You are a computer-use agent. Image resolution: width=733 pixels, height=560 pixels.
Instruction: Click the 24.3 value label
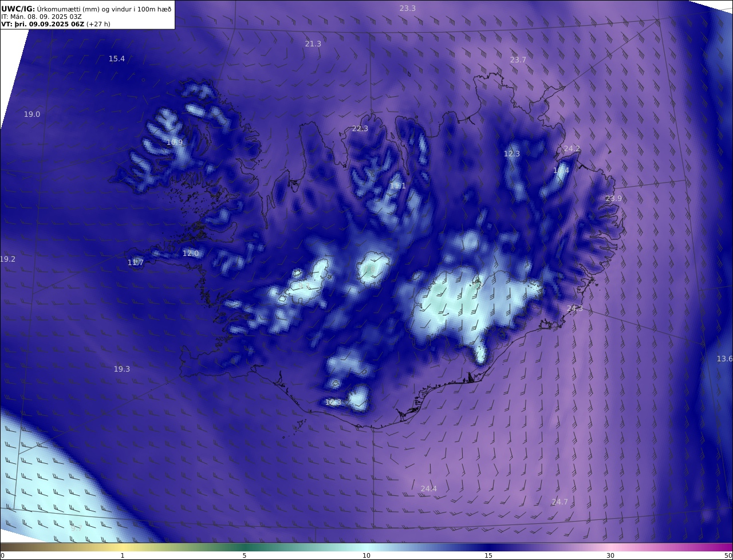575,308
